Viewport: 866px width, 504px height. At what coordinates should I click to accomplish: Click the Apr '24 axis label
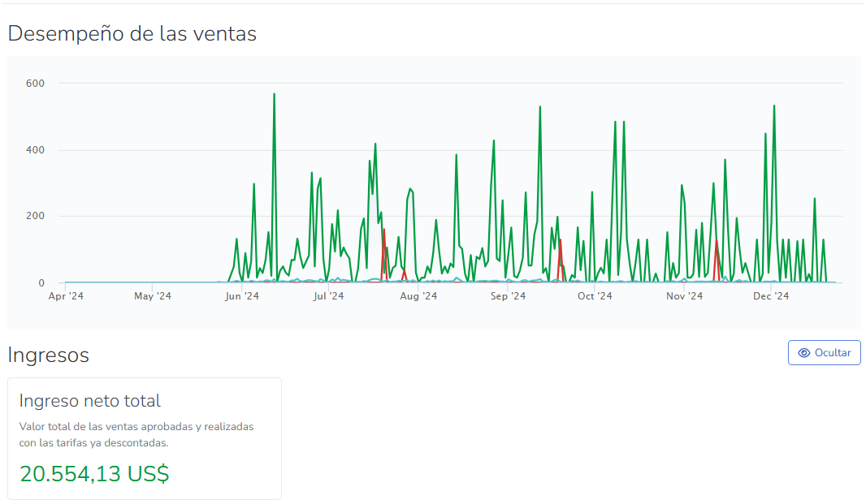pyautogui.click(x=66, y=296)
